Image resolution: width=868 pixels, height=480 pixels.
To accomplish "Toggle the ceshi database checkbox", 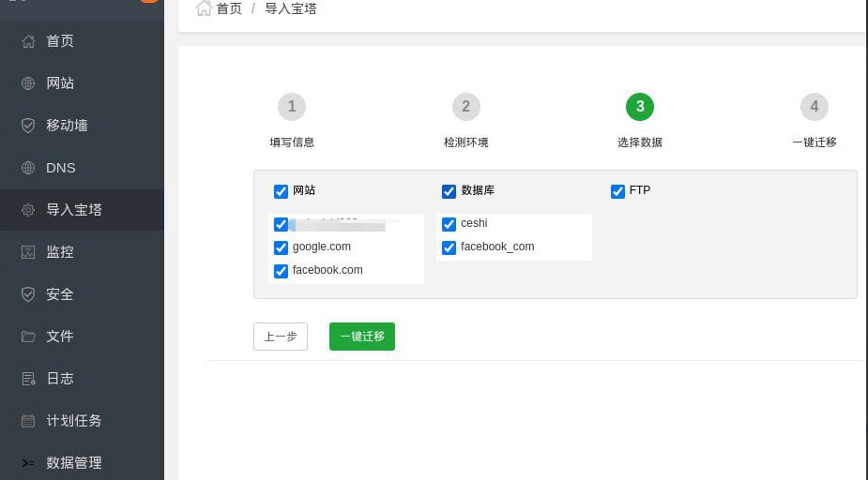I will 449,224.
